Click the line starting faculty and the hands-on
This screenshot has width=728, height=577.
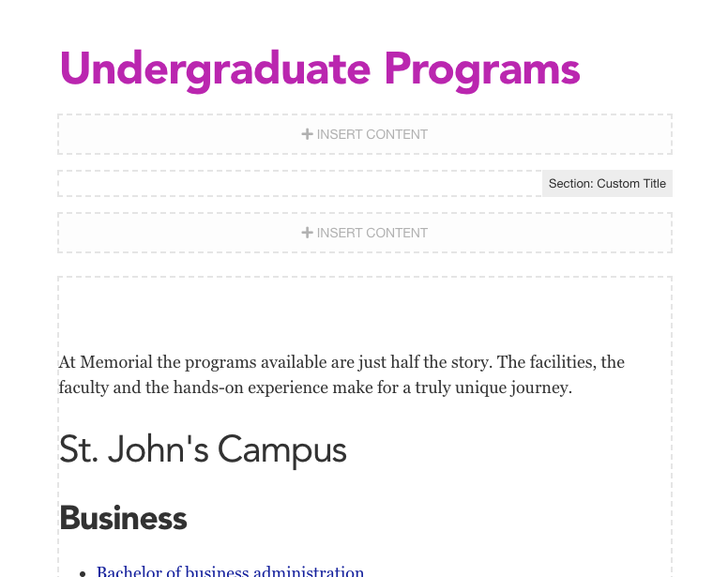(315, 387)
